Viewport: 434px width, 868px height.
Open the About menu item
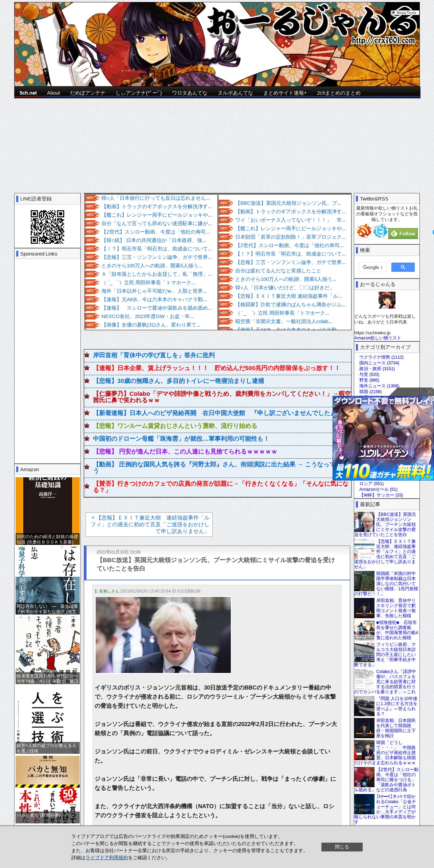pyautogui.click(x=53, y=93)
